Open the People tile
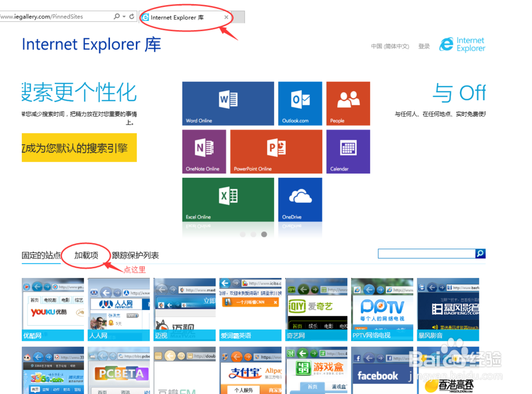 point(348,103)
